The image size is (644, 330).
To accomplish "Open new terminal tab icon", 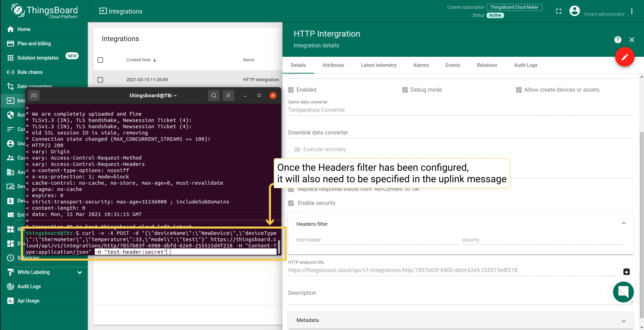I will pos(34,95).
